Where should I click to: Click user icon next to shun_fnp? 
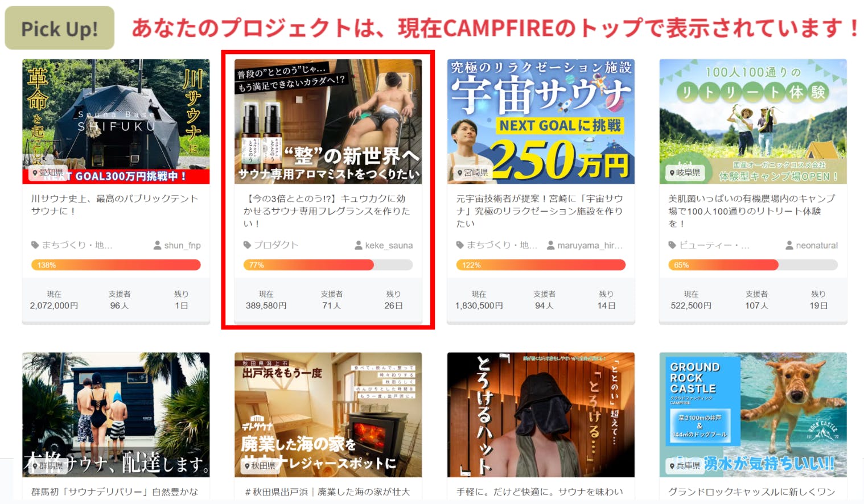tap(157, 245)
